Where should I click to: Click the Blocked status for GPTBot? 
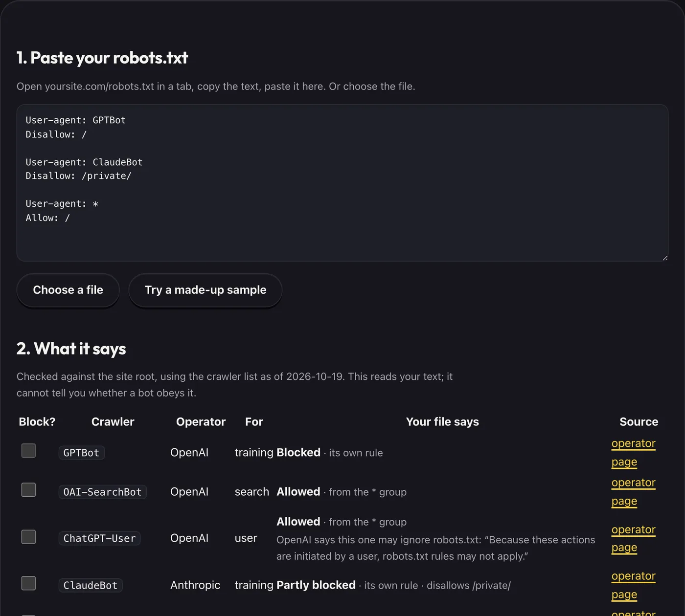click(298, 453)
